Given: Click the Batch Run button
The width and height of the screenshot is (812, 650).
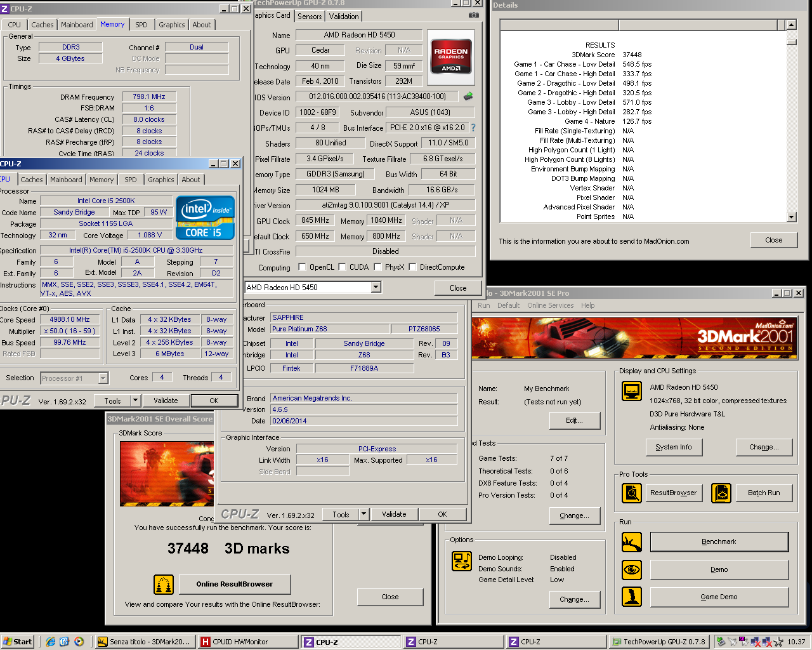Looking at the screenshot, I should (764, 493).
